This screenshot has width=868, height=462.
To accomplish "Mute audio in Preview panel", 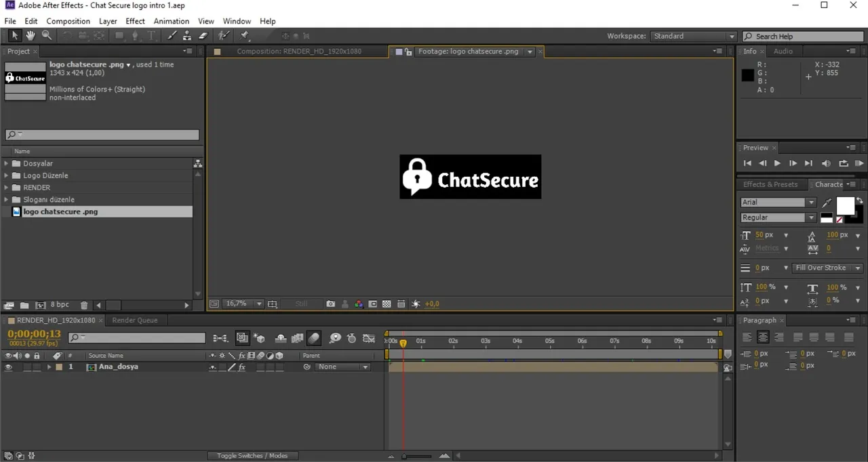I will [x=826, y=163].
